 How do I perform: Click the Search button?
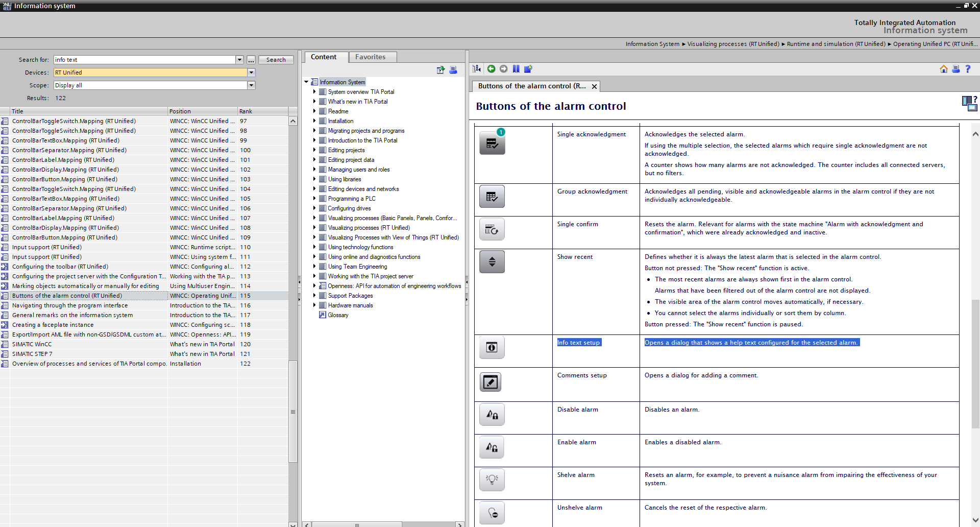[x=276, y=60]
